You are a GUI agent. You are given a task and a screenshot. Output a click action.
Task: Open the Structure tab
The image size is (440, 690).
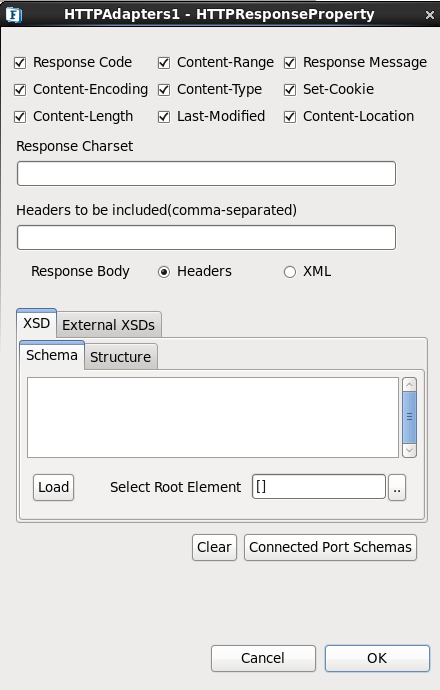pyautogui.click(x=121, y=356)
